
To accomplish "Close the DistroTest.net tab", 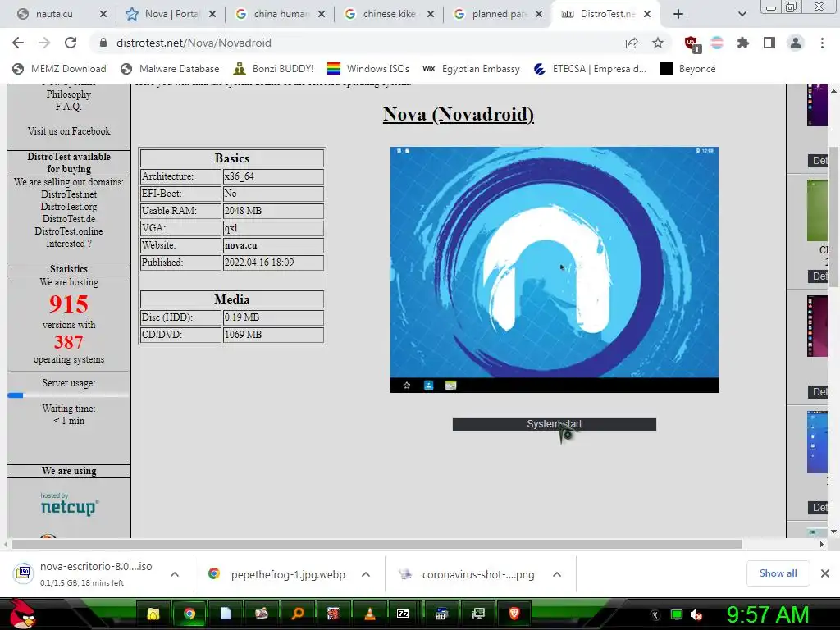I will [647, 14].
